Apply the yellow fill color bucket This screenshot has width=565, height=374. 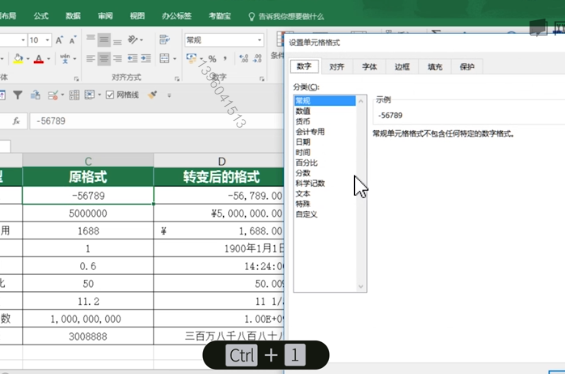[18, 58]
